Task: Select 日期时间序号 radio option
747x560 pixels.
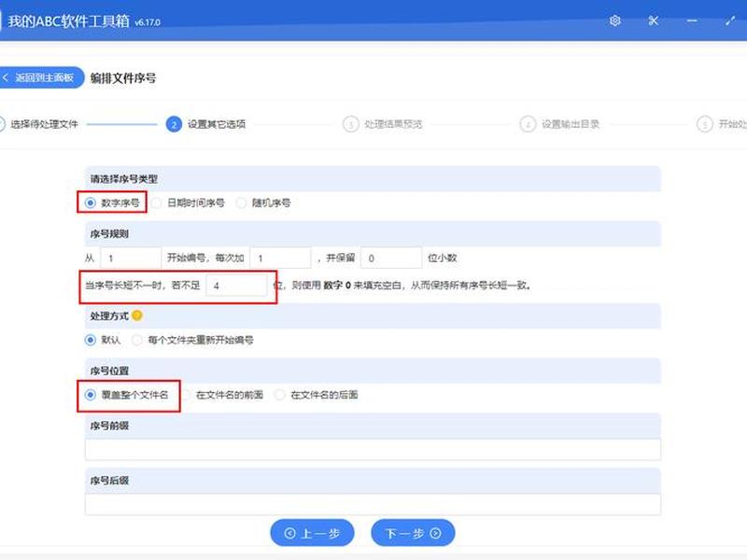Action: coord(188,203)
